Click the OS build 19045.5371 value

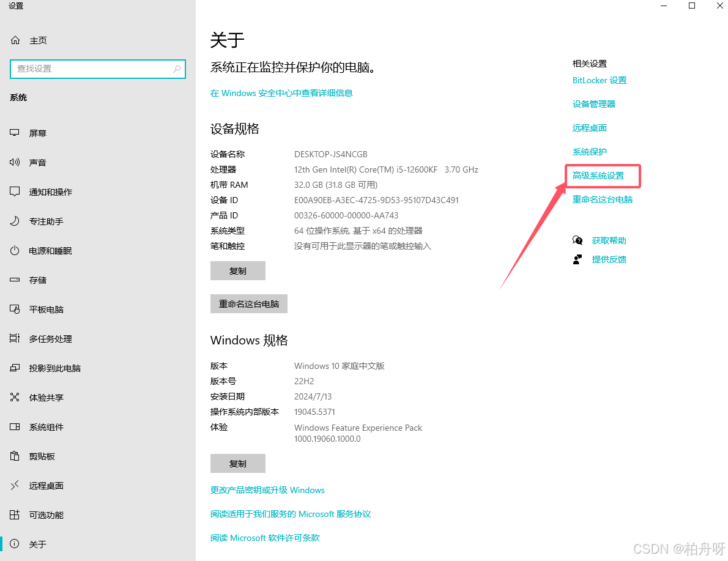click(x=314, y=412)
